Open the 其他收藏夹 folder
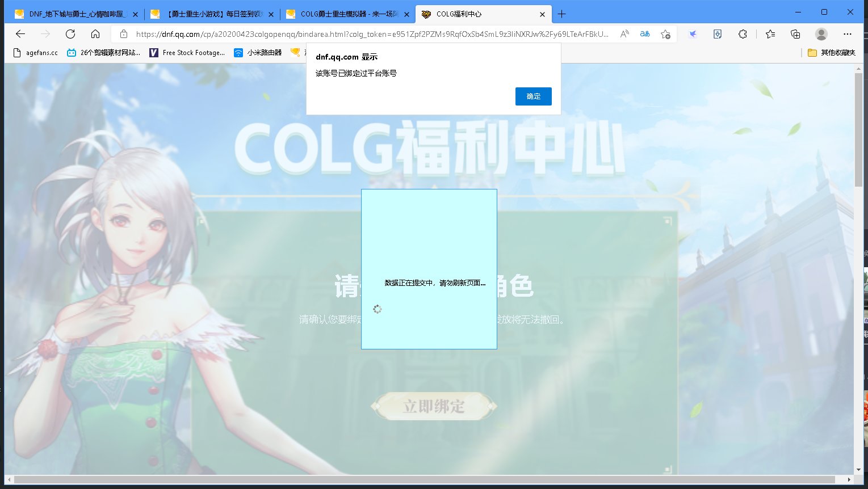 tap(832, 53)
